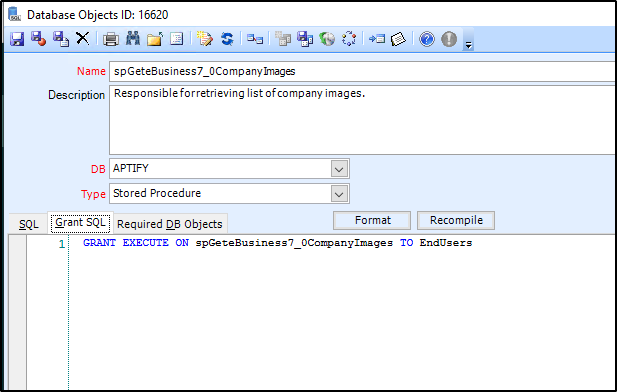Open the Type dropdown showing Stored Procedure

[340, 194]
